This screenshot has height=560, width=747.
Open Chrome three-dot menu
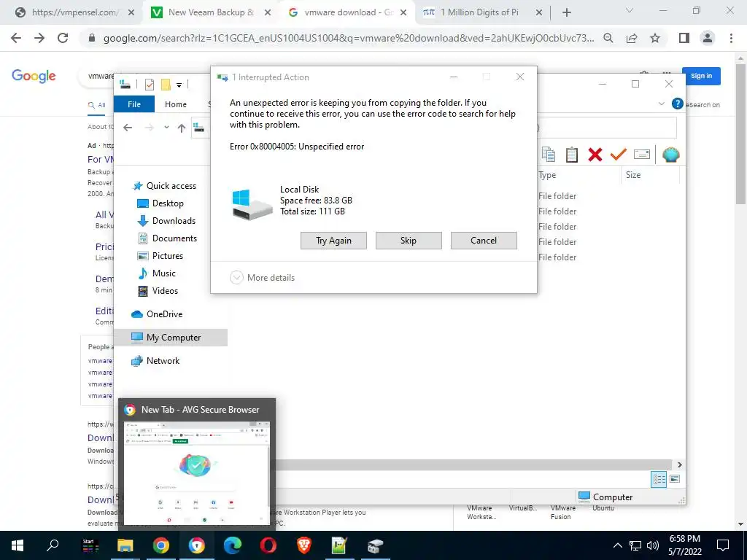click(731, 38)
